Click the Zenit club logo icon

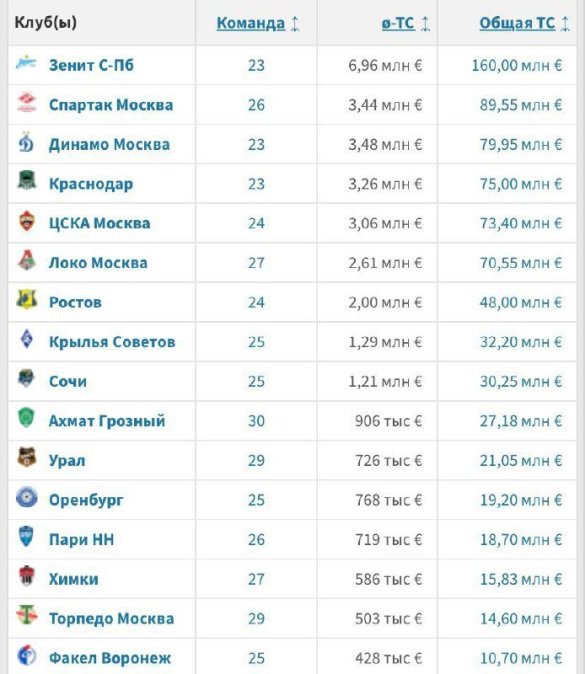pyautogui.click(x=26, y=63)
